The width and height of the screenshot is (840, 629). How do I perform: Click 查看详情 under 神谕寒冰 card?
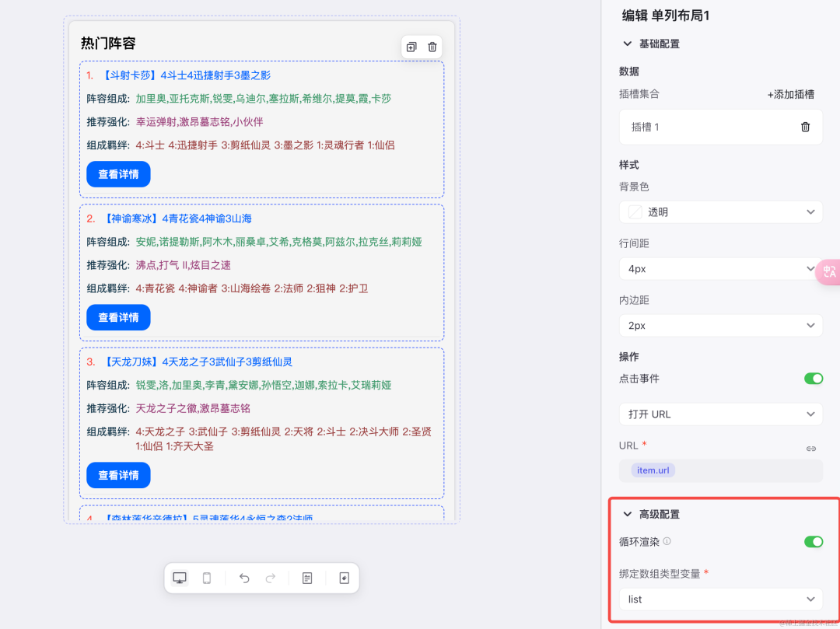(x=118, y=317)
